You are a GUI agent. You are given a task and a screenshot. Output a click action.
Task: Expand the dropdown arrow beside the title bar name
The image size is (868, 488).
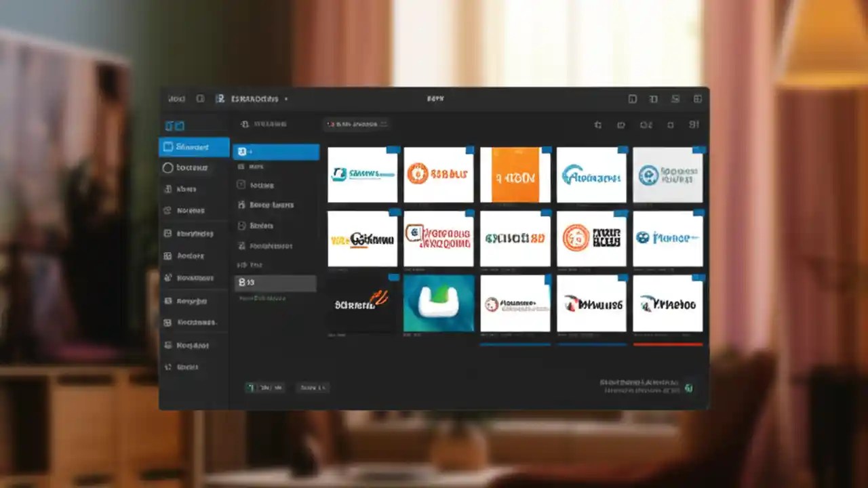coord(286,98)
